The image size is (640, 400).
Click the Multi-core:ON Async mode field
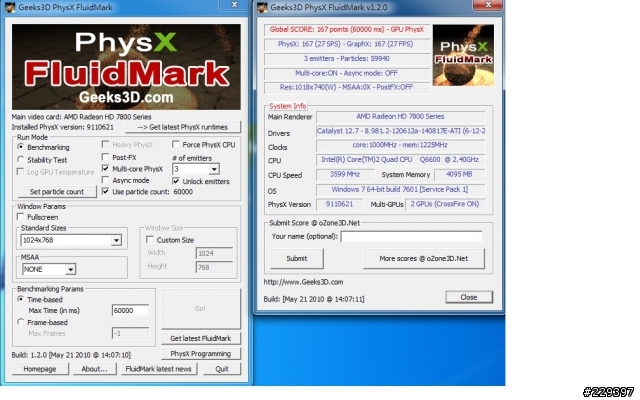[347, 73]
